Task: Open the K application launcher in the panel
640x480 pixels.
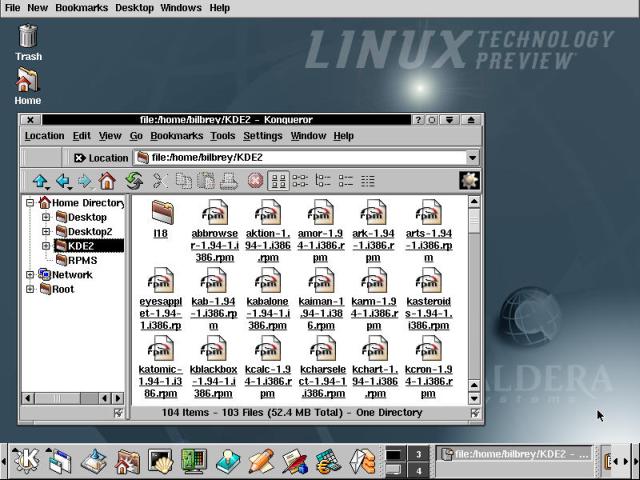Action: 28,461
